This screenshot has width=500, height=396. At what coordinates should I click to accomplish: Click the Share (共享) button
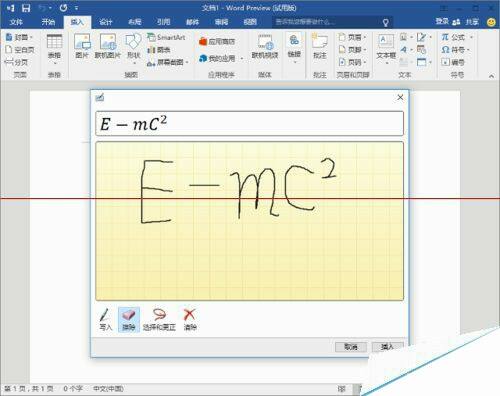pyautogui.click(x=472, y=22)
